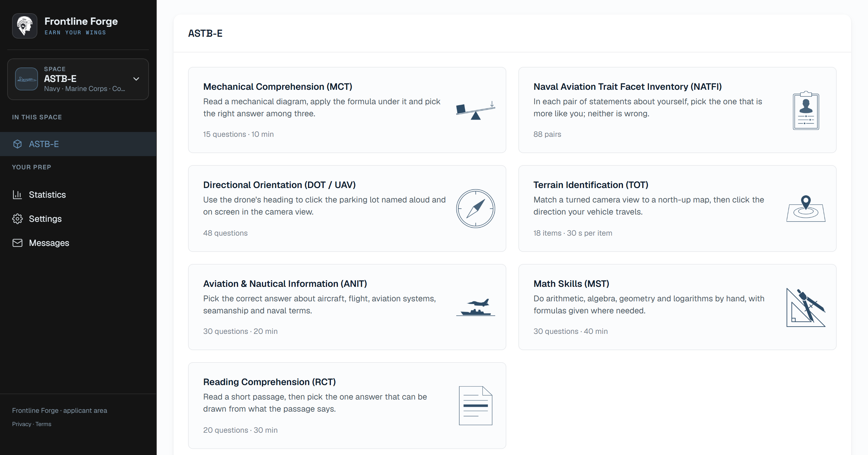Open the Naval Aviation Trait Facet Inventory title
This screenshot has height=455, width=868.
(x=627, y=87)
